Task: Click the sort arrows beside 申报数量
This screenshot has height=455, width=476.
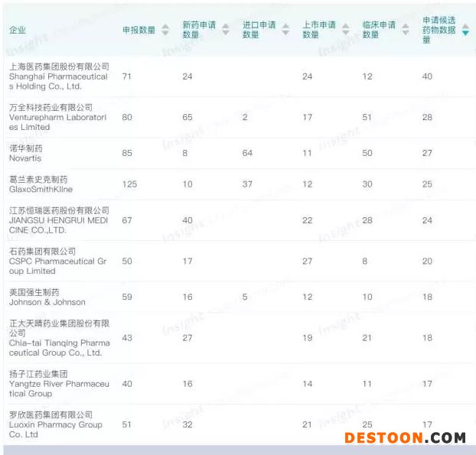Action: [165, 30]
